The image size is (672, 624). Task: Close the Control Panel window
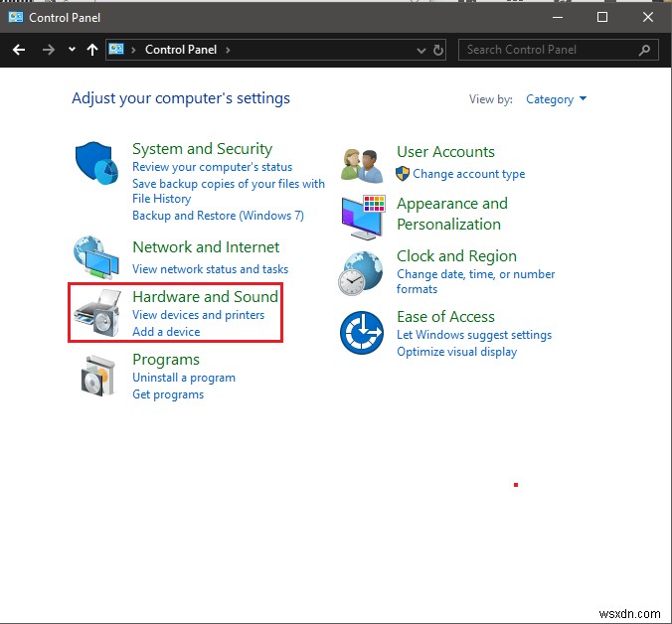click(x=648, y=17)
